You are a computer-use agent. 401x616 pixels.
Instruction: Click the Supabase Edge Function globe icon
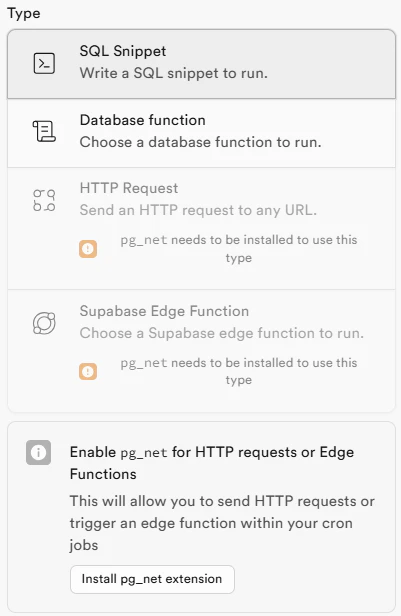coord(44,323)
